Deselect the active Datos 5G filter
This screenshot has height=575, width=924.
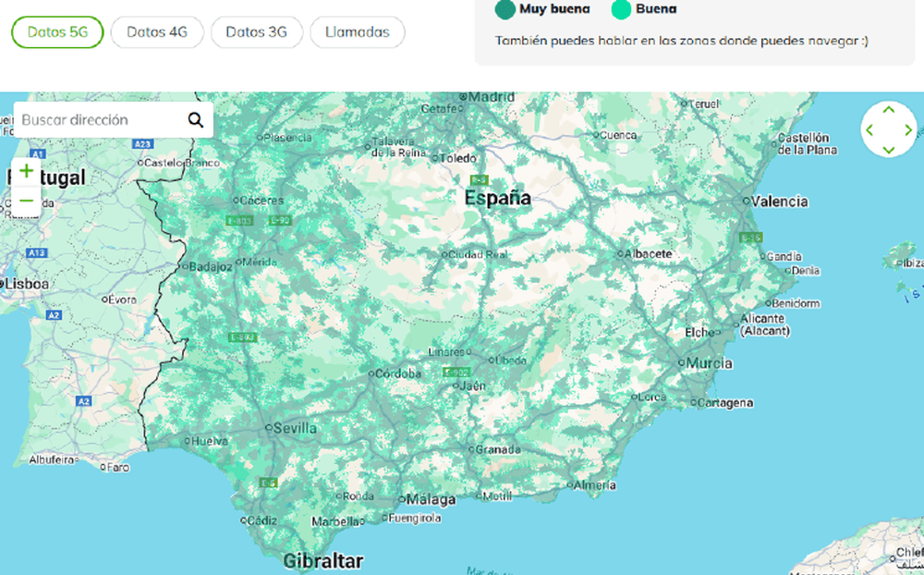coord(56,31)
